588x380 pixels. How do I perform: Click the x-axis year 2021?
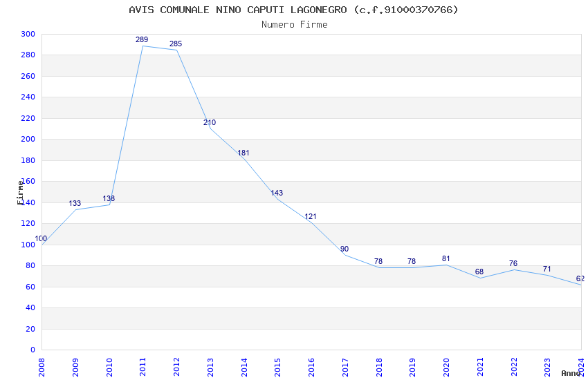480,367
